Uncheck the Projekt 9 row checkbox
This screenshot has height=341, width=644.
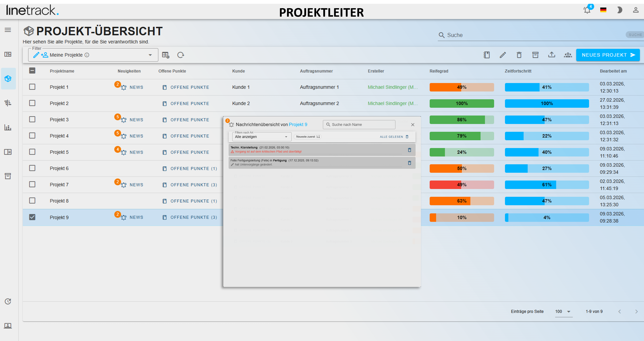coord(32,217)
